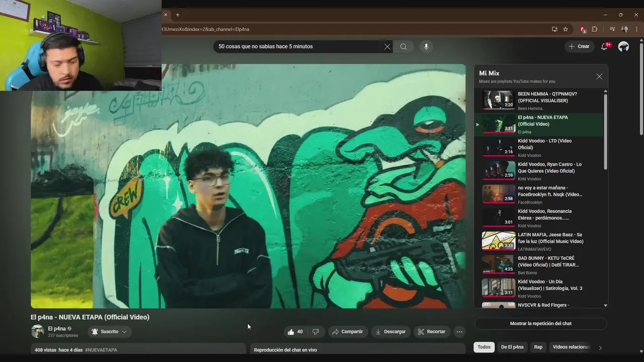Close the Mi Mix playlist panel
644x362 pixels.
pyautogui.click(x=599, y=76)
